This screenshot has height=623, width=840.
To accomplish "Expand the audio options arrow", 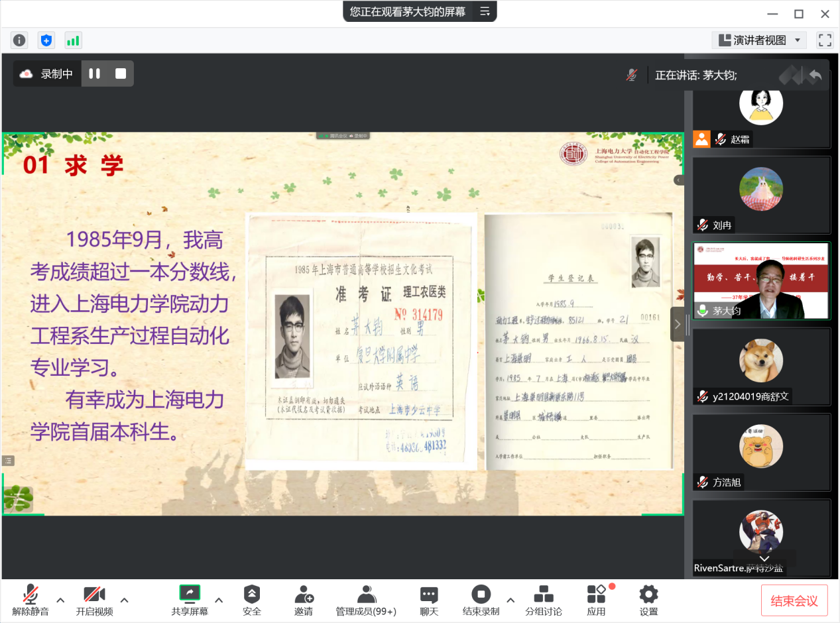I will click(60, 600).
